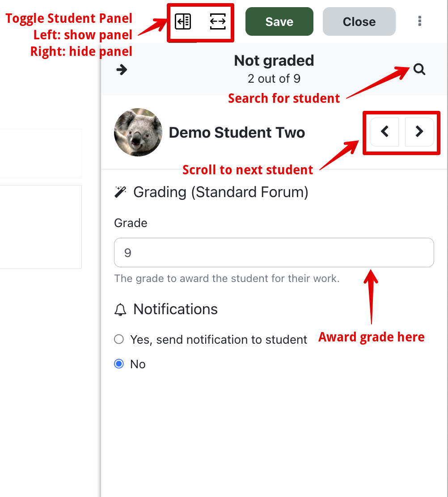This screenshot has height=497, width=448.
Task: Select Yes, send notification to student
Action: coord(119,339)
